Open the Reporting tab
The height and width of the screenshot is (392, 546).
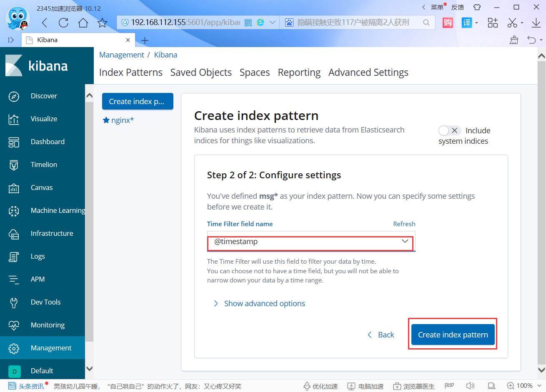[x=299, y=72]
